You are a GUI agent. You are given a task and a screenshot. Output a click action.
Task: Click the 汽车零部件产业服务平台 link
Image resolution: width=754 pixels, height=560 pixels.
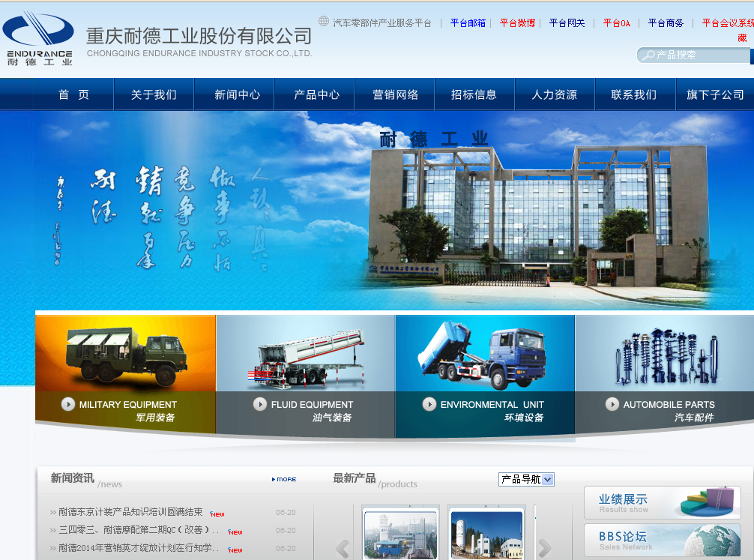pyautogui.click(x=382, y=22)
